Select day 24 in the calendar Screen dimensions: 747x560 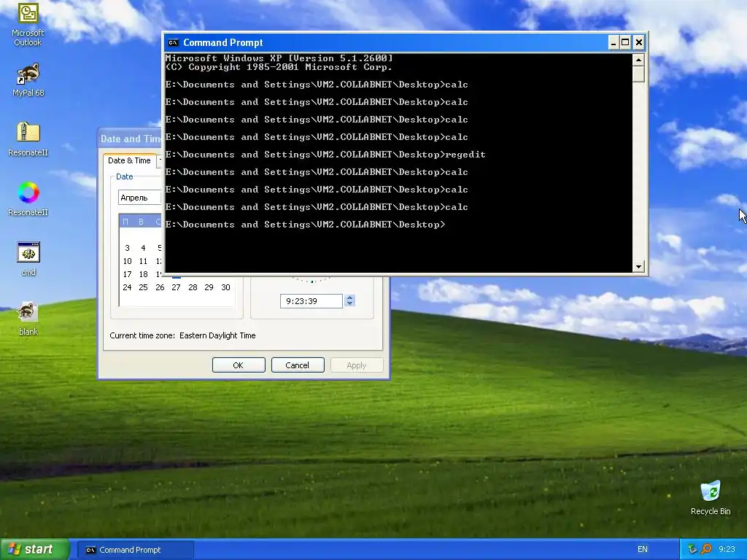pos(127,287)
